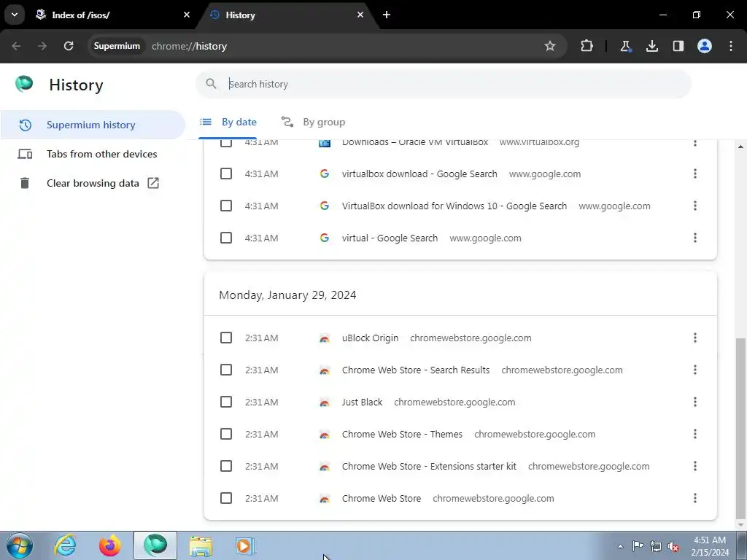
Task: Close the Index of /isos/ tab
Action: [x=187, y=15]
